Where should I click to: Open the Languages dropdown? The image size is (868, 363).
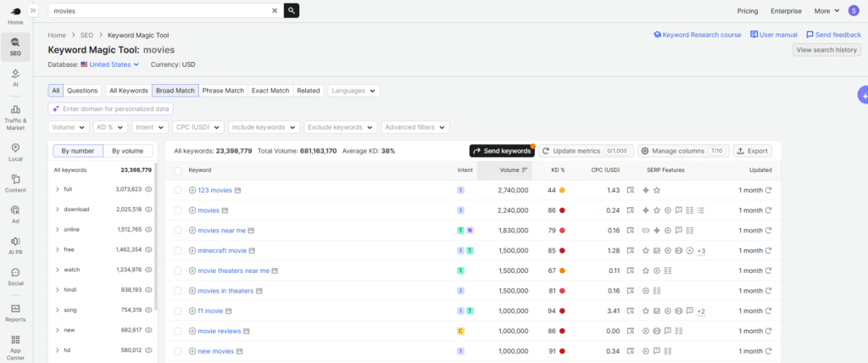point(353,91)
